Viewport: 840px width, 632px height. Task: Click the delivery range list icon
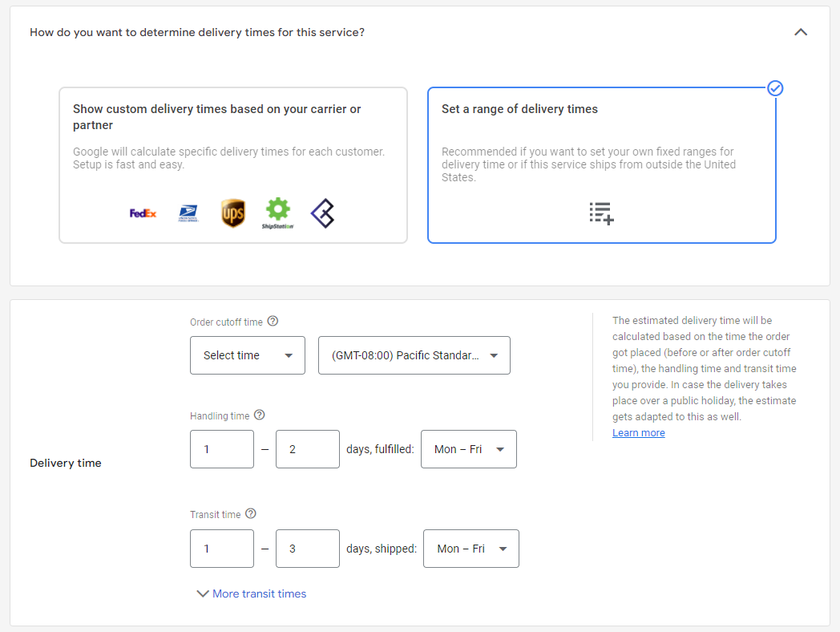[x=601, y=213]
